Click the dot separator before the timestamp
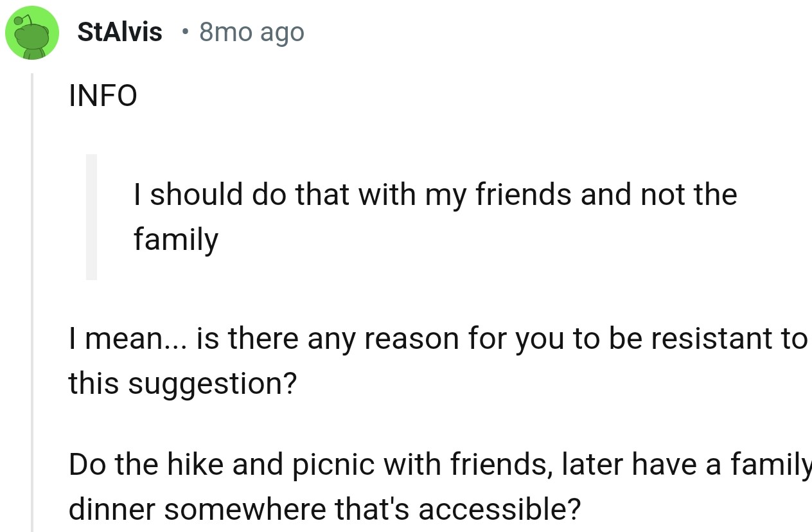 (x=186, y=32)
